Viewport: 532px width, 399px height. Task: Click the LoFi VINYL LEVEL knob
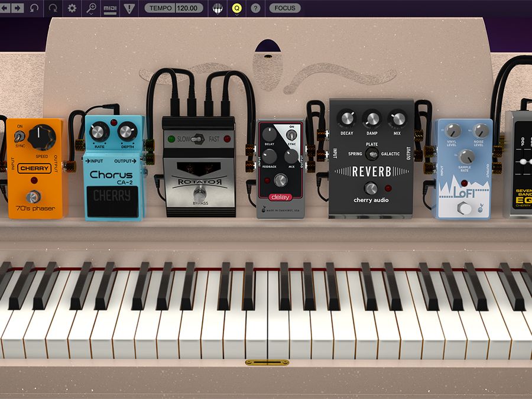(x=453, y=130)
